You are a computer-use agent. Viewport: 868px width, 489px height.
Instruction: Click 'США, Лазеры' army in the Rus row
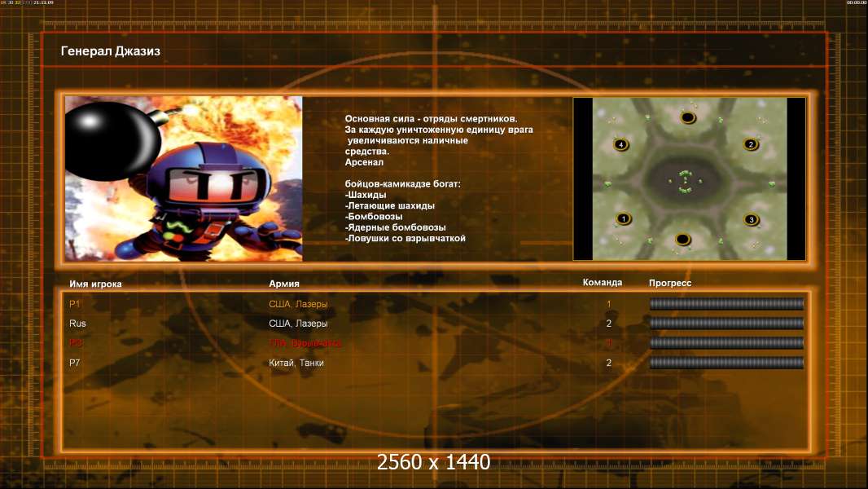click(298, 324)
